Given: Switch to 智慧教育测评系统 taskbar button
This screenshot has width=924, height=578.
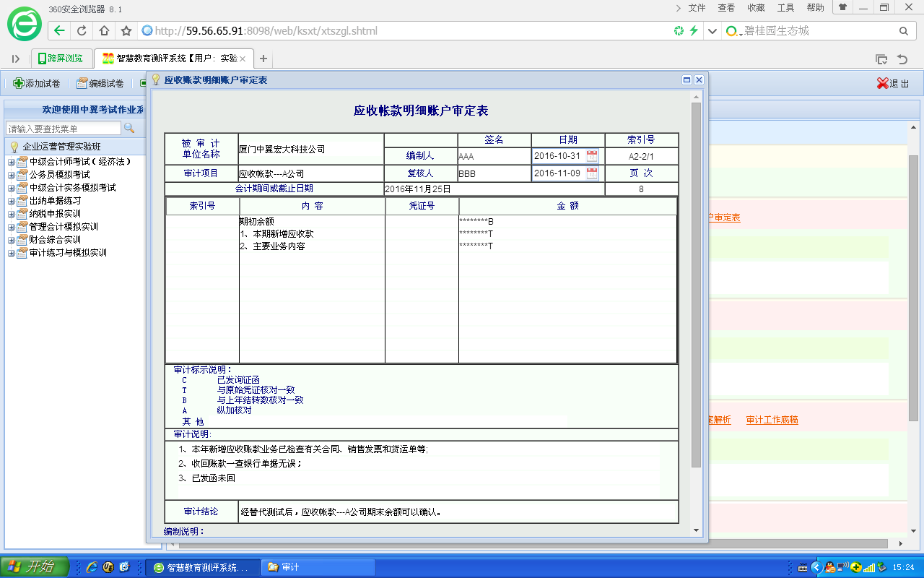Looking at the screenshot, I should [x=201, y=567].
